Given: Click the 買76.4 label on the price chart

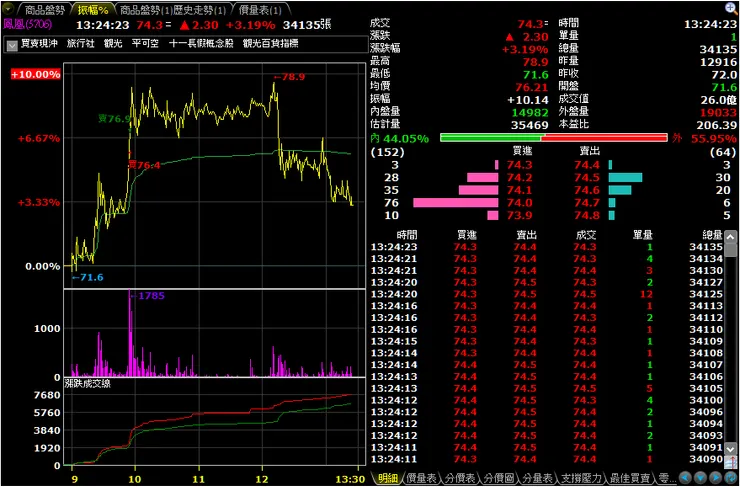Looking at the screenshot, I should [144, 165].
